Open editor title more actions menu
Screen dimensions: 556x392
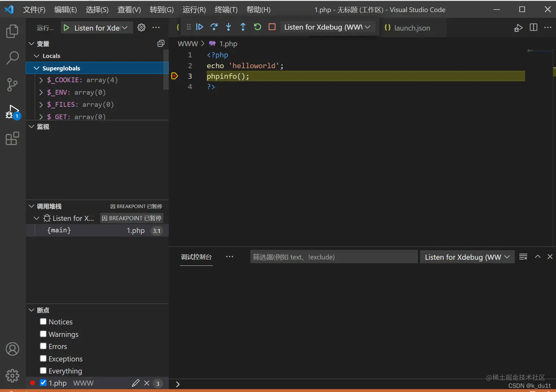[x=548, y=28]
